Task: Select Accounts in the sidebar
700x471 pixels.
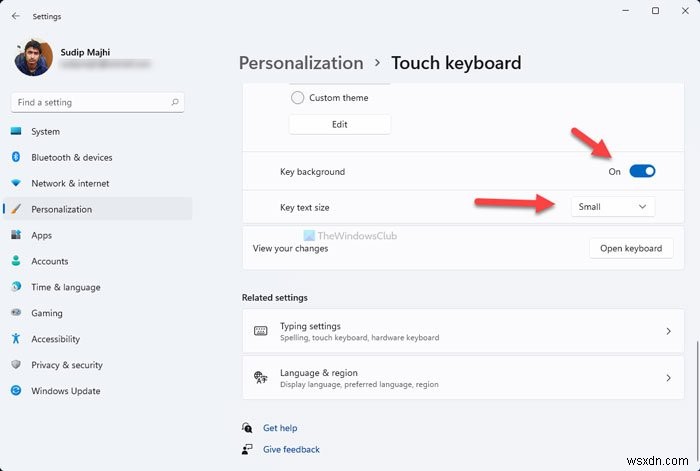Action: (x=50, y=261)
